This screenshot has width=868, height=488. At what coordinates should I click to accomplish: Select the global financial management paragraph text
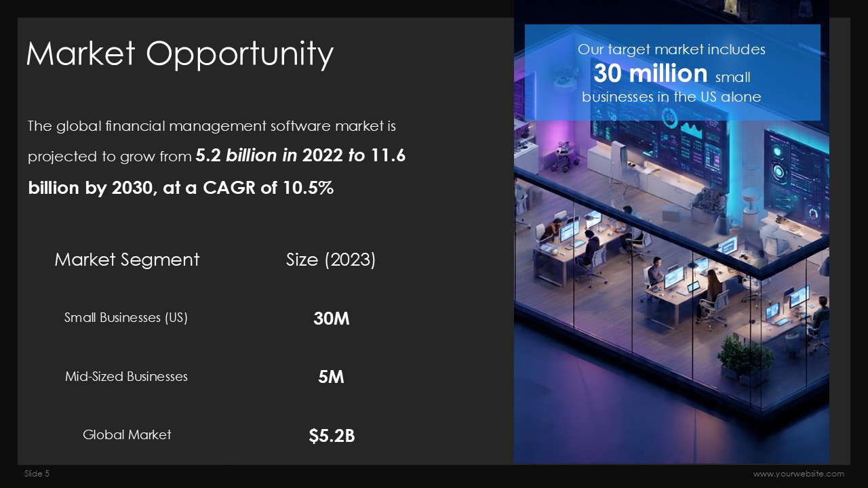pyautogui.click(x=212, y=127)
